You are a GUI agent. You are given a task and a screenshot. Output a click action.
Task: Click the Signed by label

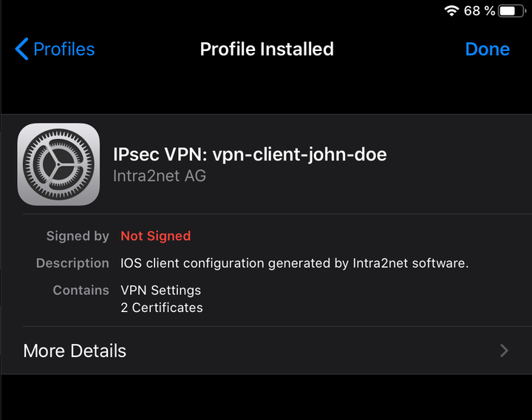click(78, 236)
